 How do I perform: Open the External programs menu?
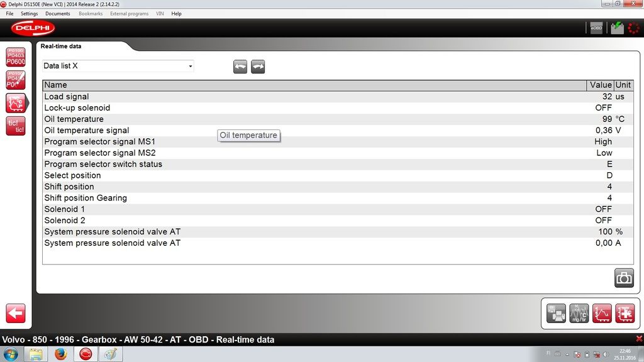point(130,14)
